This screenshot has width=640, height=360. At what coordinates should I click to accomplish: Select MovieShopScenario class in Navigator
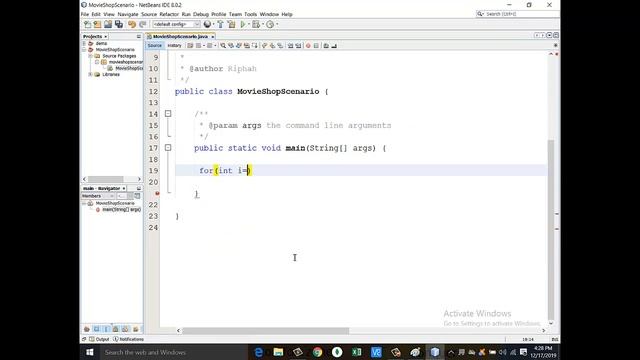(115, 203)
